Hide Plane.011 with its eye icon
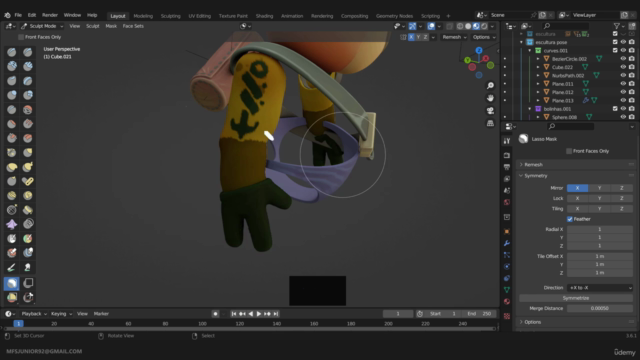Screen dimensions: 640x360 (x=623, y=84)
